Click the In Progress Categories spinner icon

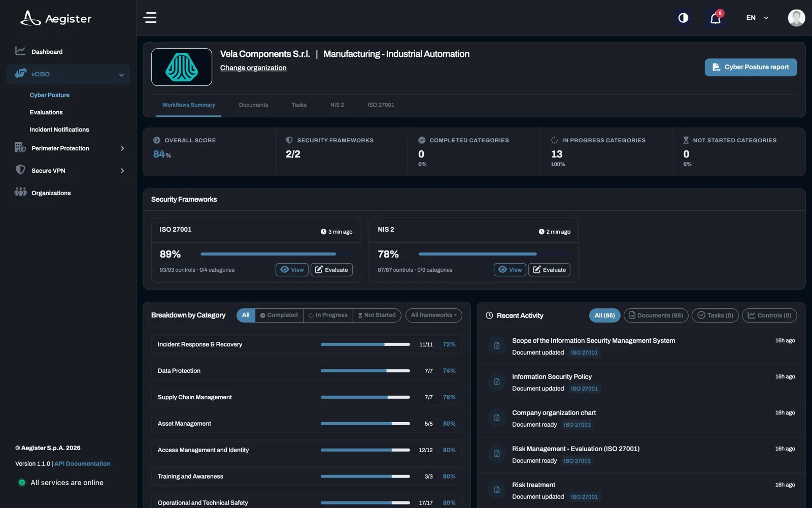coord(554,140)
